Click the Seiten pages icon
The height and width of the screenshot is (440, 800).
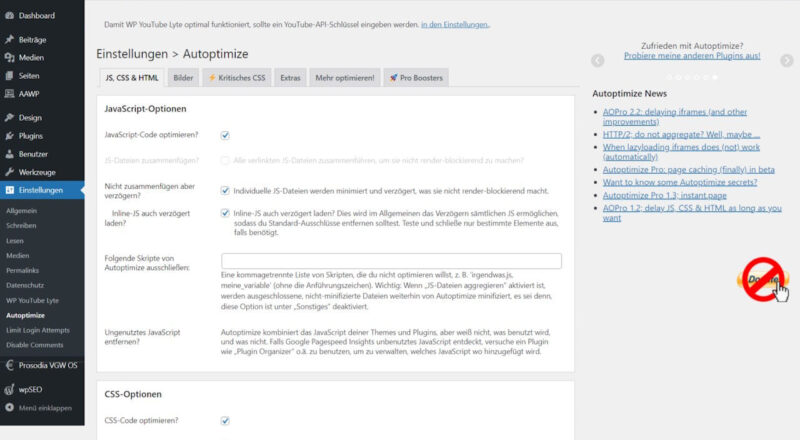coord(9,75)
